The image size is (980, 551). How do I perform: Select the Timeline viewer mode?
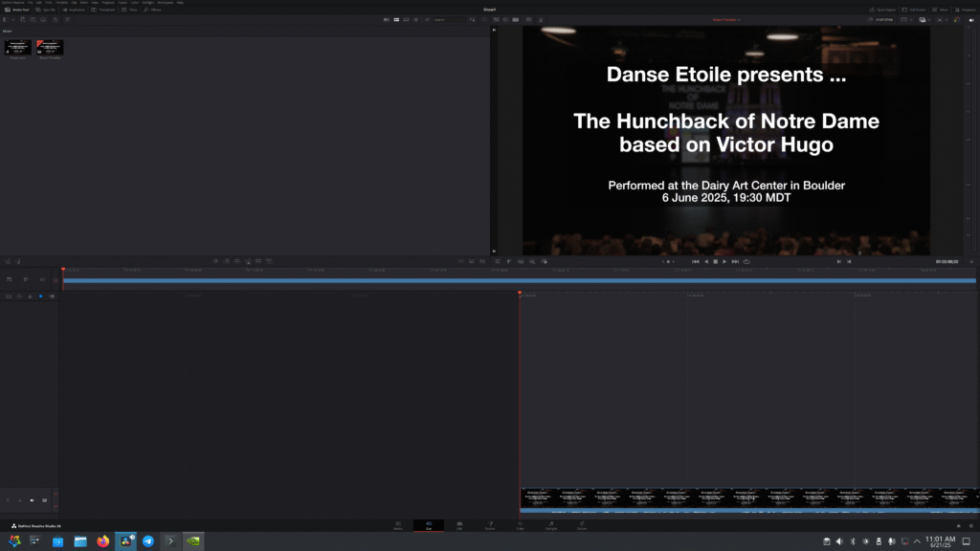[516, 19]
